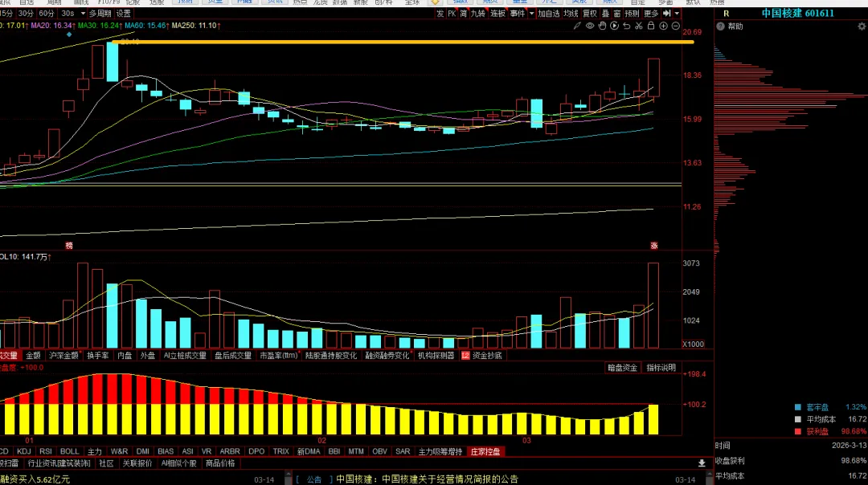Select the RSI indicator tab
The width and height of the screenshot is (868, 485).
46,452
